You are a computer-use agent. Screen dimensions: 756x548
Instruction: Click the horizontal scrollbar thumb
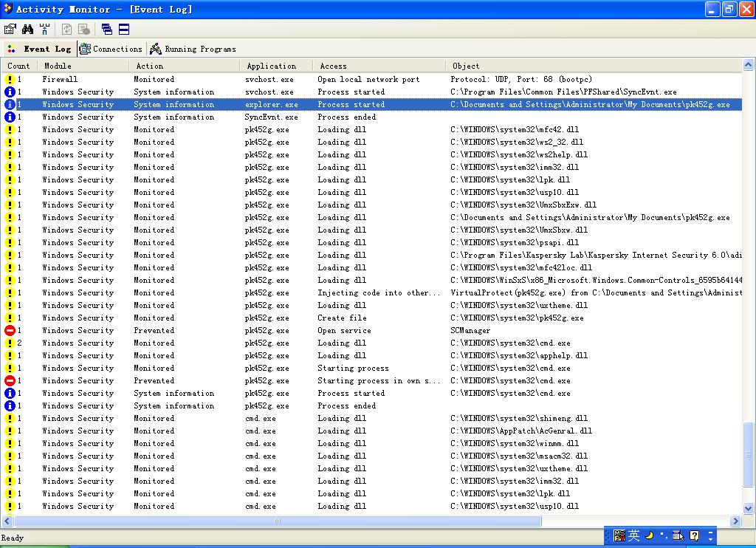[x=277, y=521]
